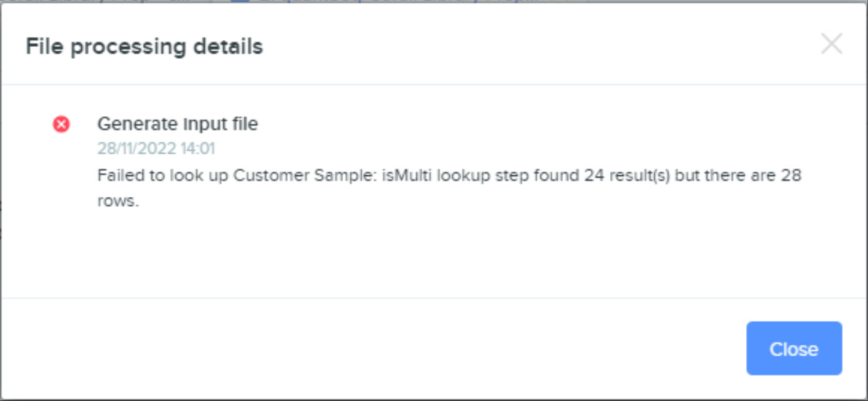868x401 pixels.
Task: Click the word "Generate" in the step title
Action: [x=133, y=124]
